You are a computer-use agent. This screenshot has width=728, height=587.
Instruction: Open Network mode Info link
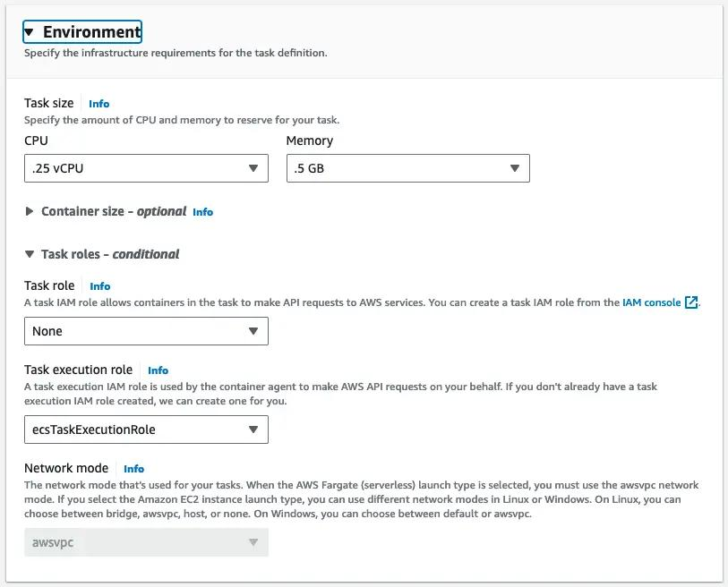pos(133,469)
